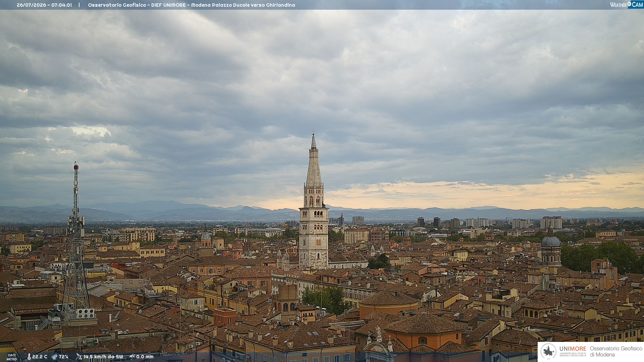This screenshot has width=644, height=362.
Task: Click the rain umbrella precipitation icon
Action: point(132,357)
